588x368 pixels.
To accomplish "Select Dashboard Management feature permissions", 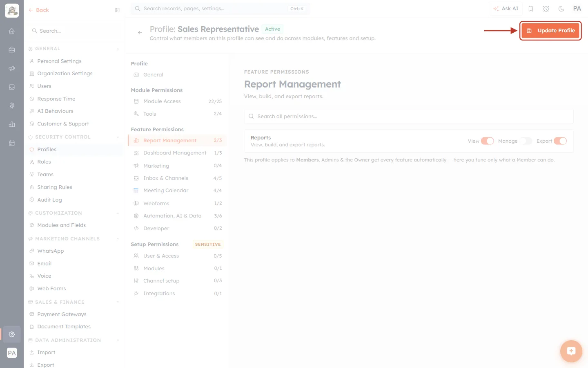I will [x=177, y=153].
